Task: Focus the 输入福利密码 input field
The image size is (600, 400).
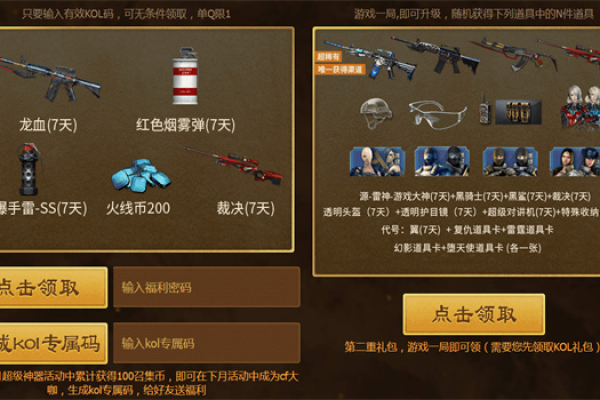Action: (x=207, y=287)
